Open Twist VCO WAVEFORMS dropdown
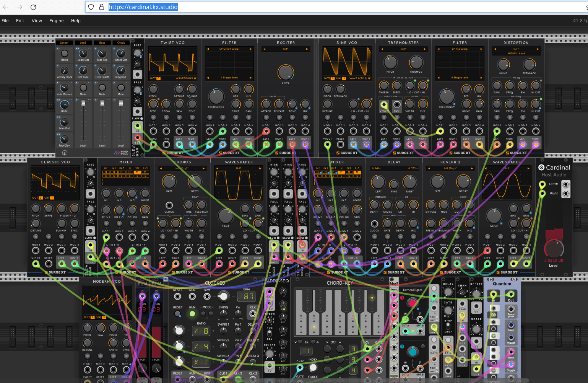Viewport: 588px width, 383px height. [186, 78]
